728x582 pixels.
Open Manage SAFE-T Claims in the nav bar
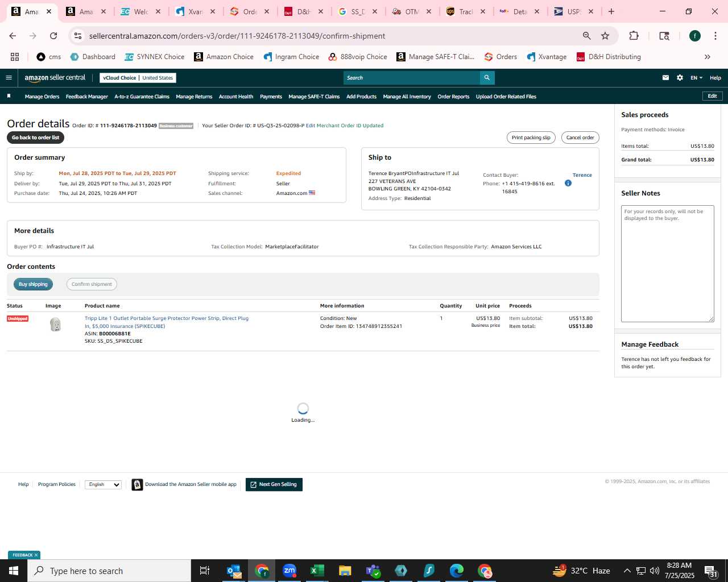coord(314,97)
